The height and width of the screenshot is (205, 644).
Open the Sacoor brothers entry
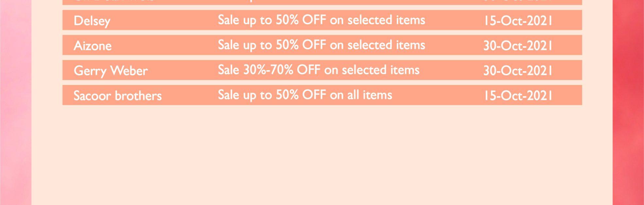[x=117, y=95]
